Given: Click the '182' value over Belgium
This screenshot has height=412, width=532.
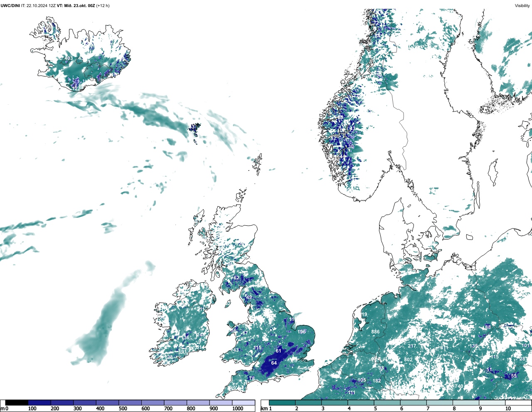Looking at the screenshot, I should [x=377, y=381].
